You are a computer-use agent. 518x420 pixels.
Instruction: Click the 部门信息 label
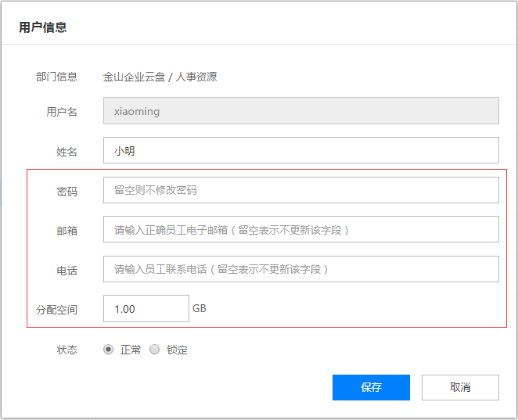point(56,77)
